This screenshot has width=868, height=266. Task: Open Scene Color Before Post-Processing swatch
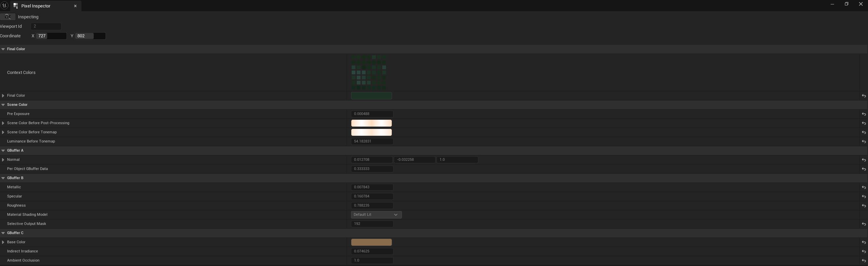coord(371,123)
